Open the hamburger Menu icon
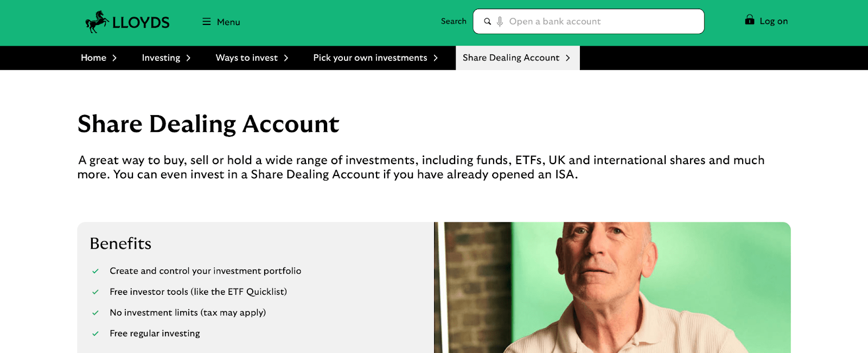 point(206,22)
